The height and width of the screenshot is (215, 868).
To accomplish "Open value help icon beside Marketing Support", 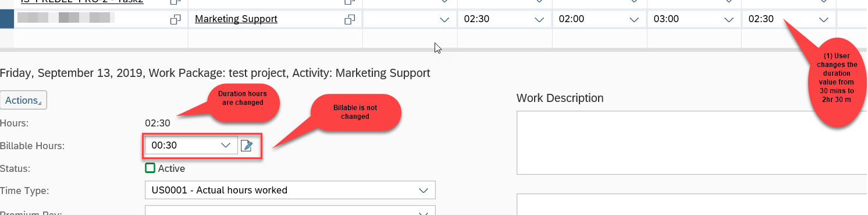I will pyautogui.click(x=350, y=19).
